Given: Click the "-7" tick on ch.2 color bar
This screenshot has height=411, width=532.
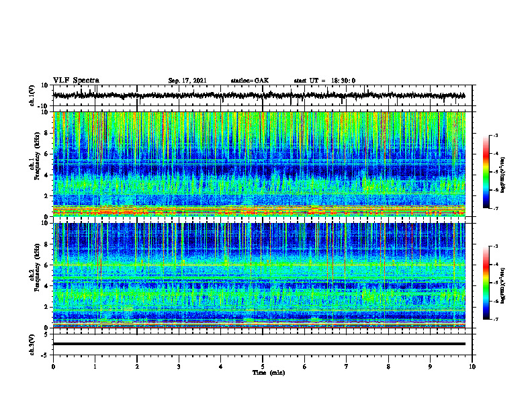Looking at the screenshot, I should (x=495, y=320).
